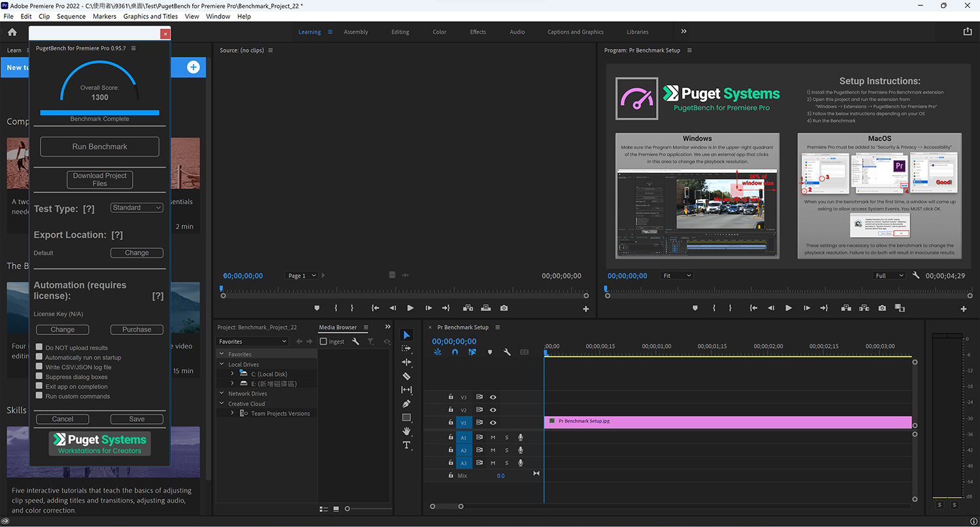Click the Cancel button in PugetBench

[x=63, y=419]
